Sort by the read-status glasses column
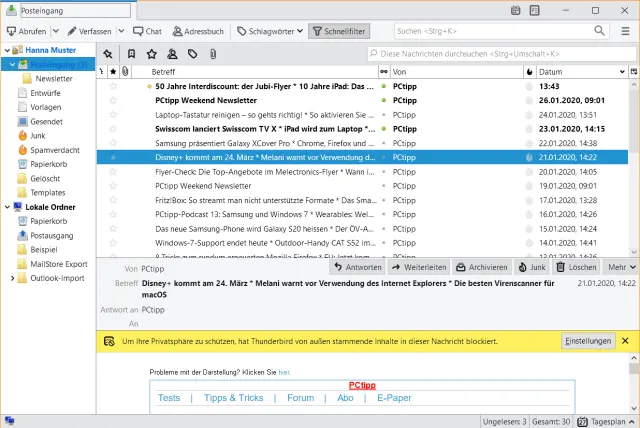Screen dimensions: 640x428 point(384,72)
